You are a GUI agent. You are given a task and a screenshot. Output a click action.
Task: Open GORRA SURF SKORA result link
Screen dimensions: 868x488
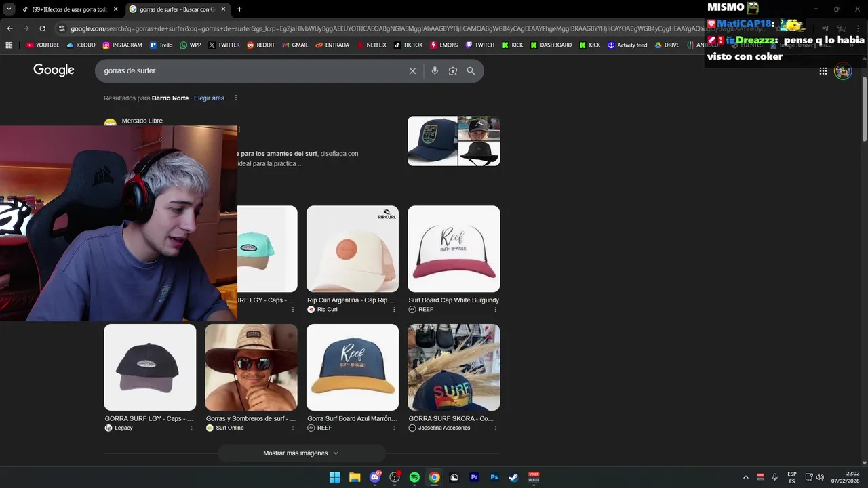coord(451,419)
